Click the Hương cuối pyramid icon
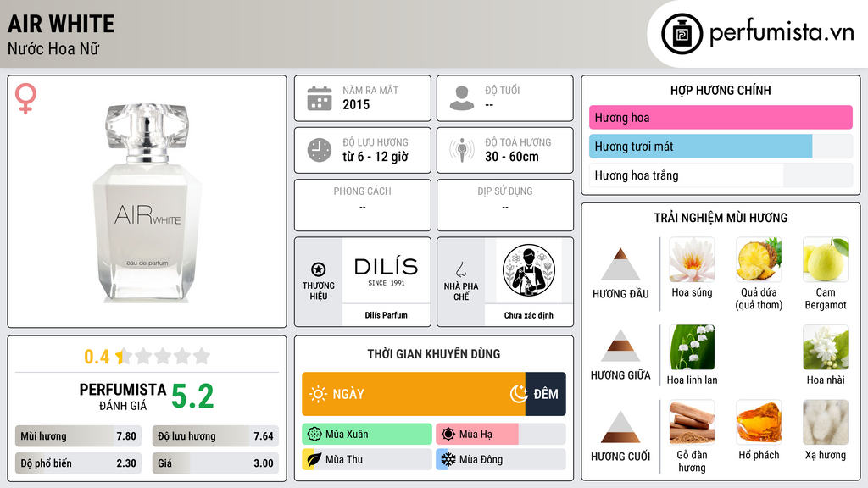868x488 pixels. [x=620, y=427]
